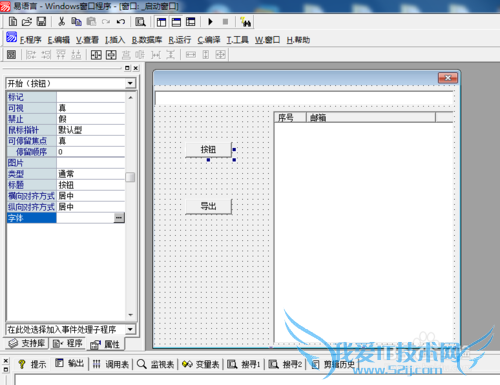Click the 标题 property value 按钮

tap(91, 185)
